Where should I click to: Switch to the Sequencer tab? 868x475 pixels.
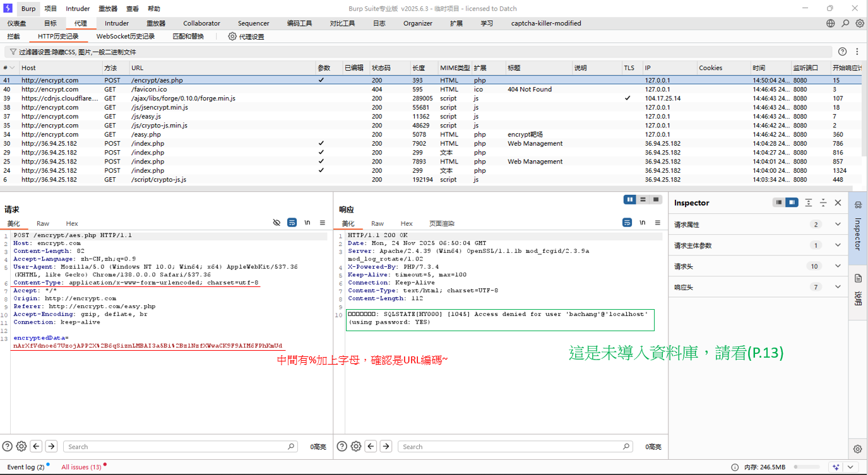point(253,23)
